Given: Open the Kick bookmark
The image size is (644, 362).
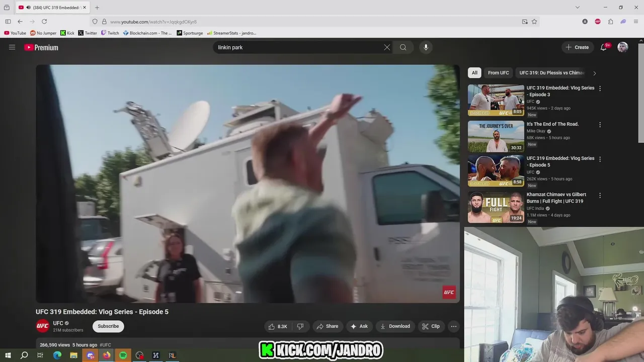Looking at the screenshot, I should coord(67,33).
